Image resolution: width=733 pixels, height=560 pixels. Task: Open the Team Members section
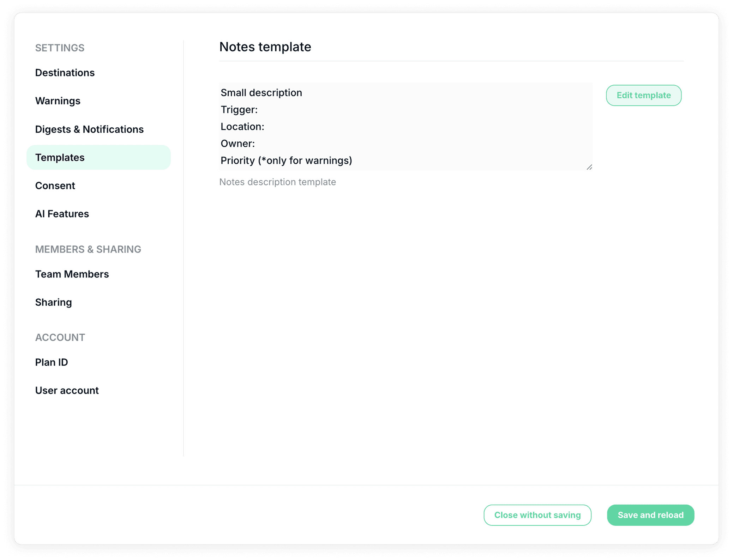[72, 274]
